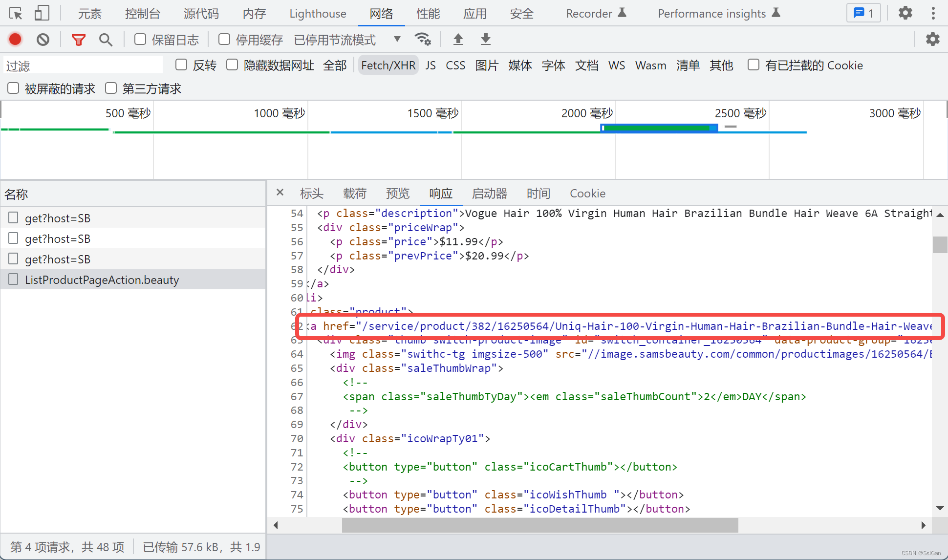The width and height of the screenshot is (948, 560).
Task: Click the 过滤 filter text field
Action: tap(83, 65)
